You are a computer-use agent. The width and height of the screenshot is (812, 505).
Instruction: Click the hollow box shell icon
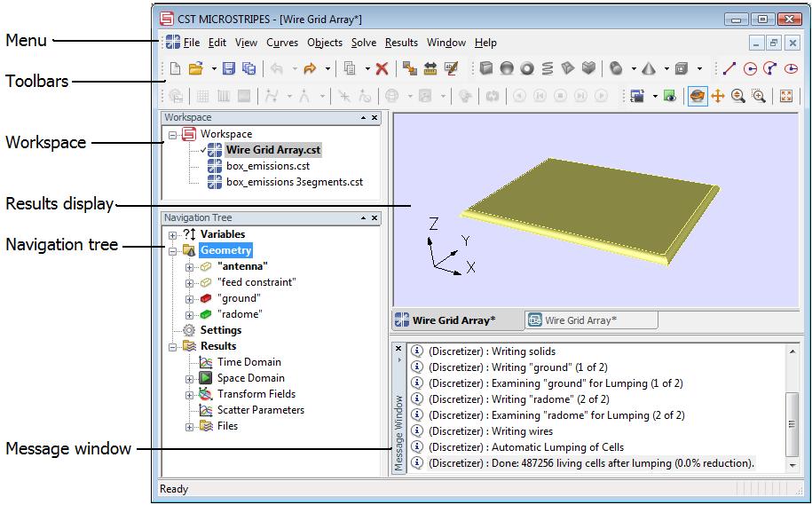682,68
